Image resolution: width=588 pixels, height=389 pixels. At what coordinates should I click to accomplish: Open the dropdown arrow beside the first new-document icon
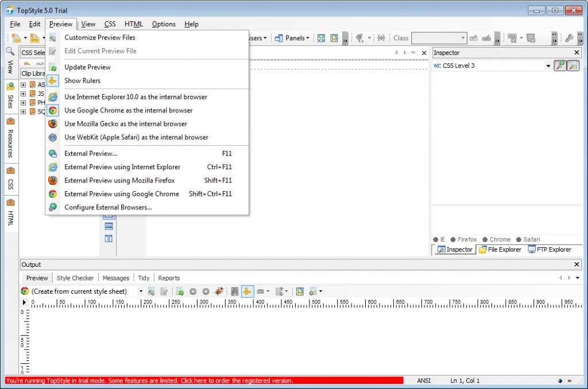(25, 38)
